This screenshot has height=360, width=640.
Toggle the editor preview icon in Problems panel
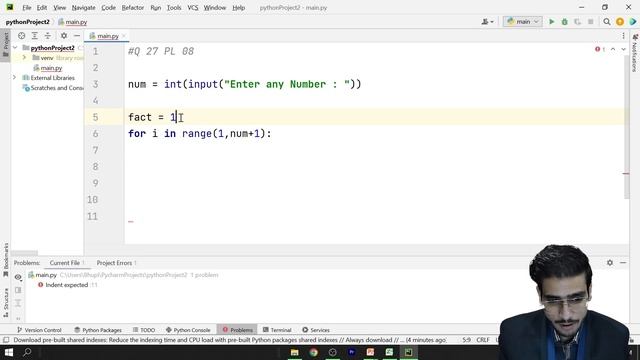click(18, 290)
